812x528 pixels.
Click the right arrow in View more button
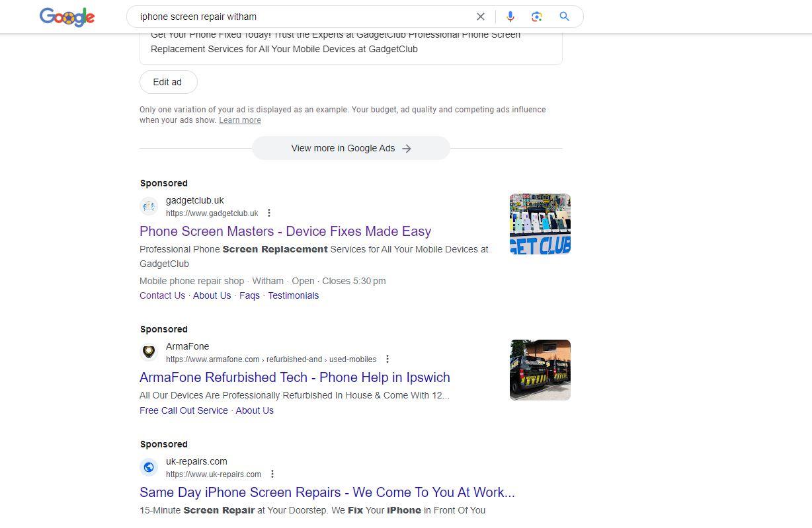[x=407, y=148]
